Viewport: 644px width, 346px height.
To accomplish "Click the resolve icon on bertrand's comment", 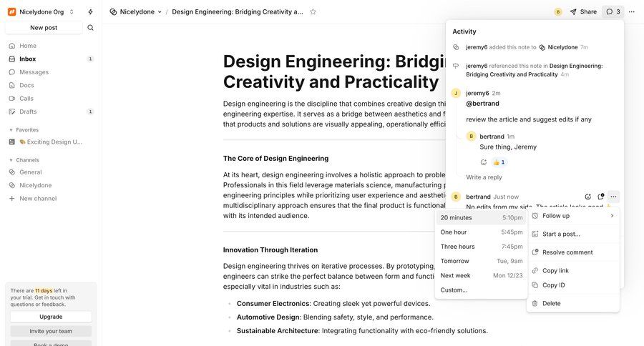I will pyautogui.click(x=600, y=197).
